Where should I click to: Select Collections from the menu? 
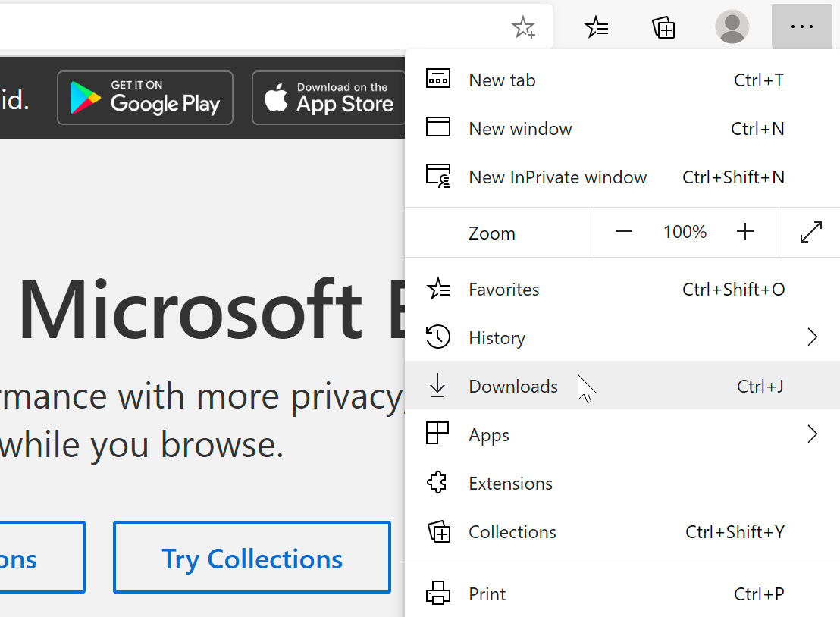(512, 531)
